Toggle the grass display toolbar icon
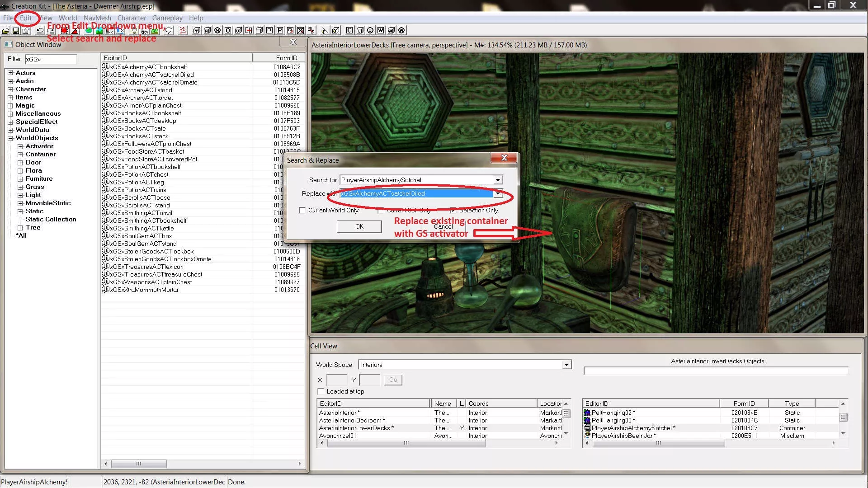868x488 pixels. click(155, 31)
